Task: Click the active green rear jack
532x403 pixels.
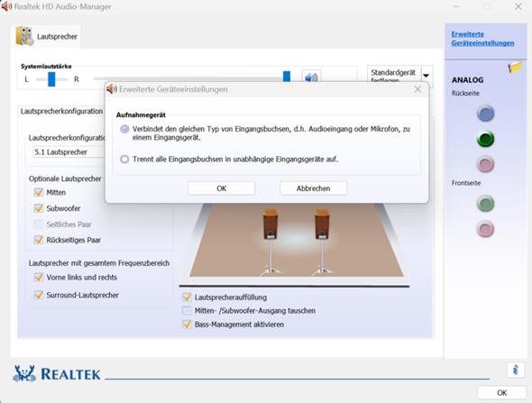Action: 485,139
